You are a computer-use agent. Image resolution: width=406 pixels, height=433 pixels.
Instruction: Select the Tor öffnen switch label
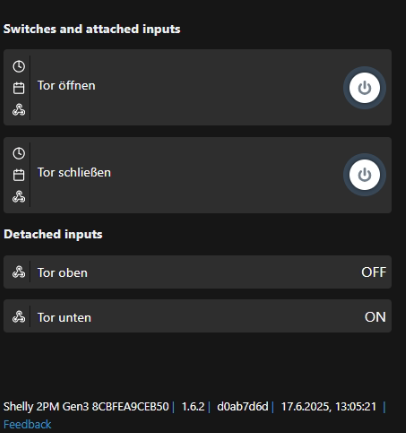(66, 86)
